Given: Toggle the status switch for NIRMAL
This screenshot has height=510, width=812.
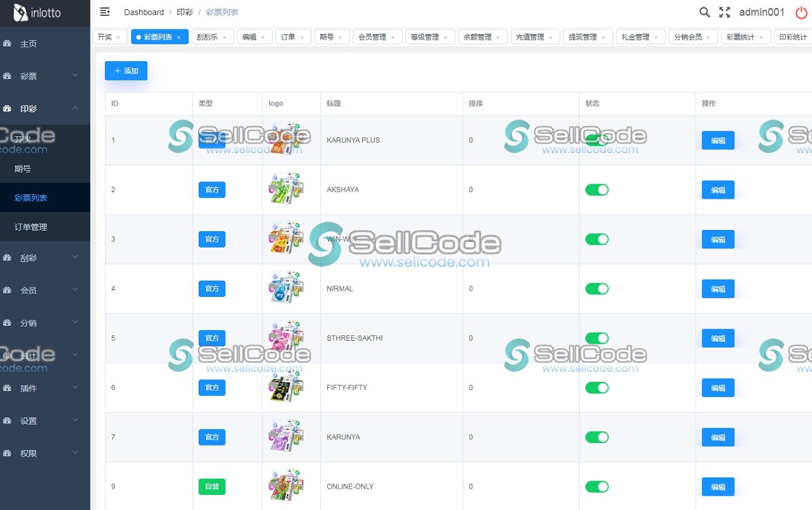Looking at the screenshot, I should pos(597,288).
